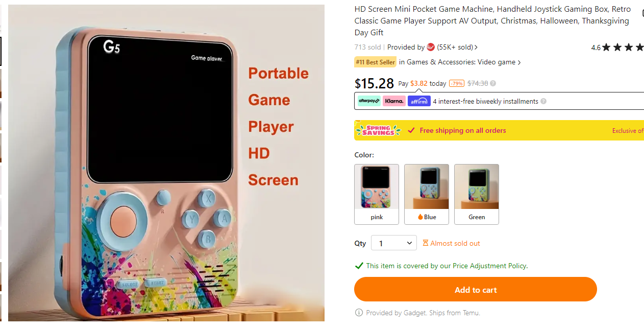
Task: Click the red seller logo icon
Action: pos(431,47)
